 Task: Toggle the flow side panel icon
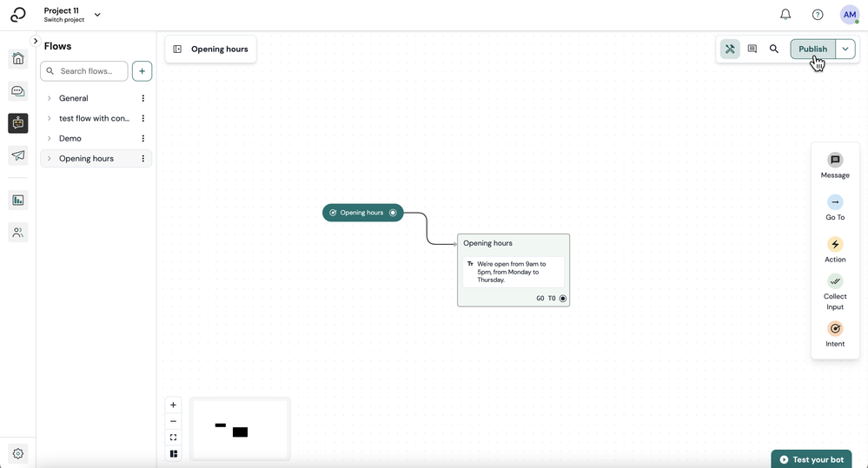177,49
